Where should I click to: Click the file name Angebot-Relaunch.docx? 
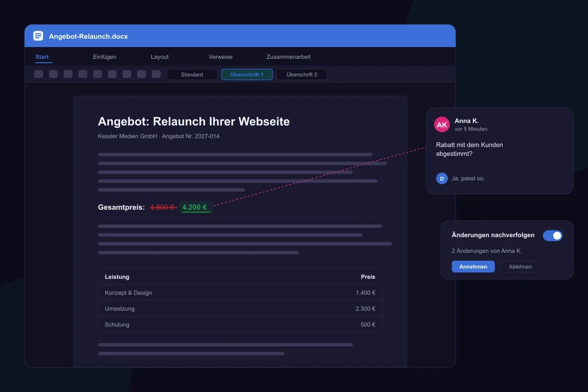pos(88,36)
